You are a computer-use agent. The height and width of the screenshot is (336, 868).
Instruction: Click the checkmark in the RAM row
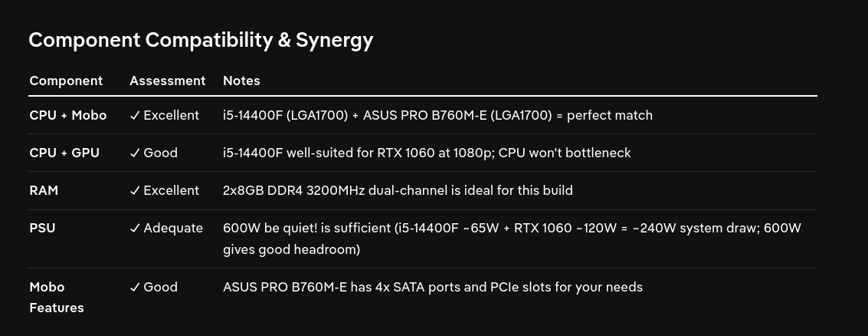coord(135,191)
